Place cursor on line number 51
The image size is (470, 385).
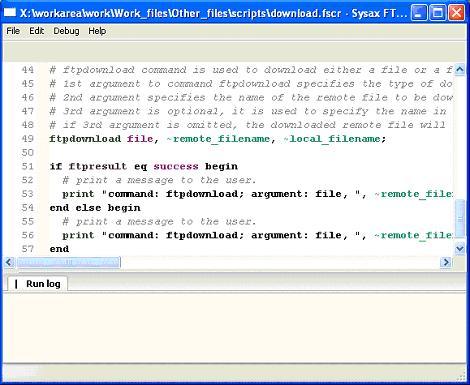[x=28, y=166]
